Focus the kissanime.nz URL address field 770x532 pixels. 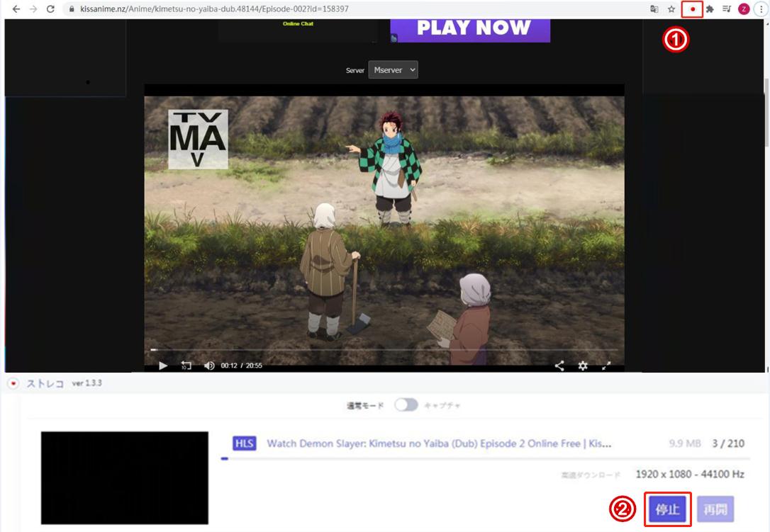pyautogui.click(x=214, y=9)
